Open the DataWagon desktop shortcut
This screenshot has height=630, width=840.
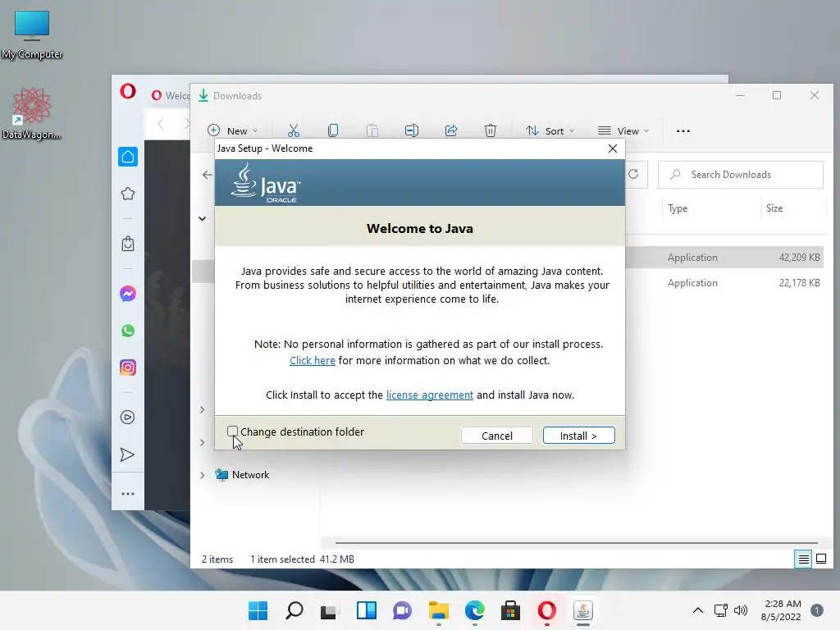click(31, 113)
